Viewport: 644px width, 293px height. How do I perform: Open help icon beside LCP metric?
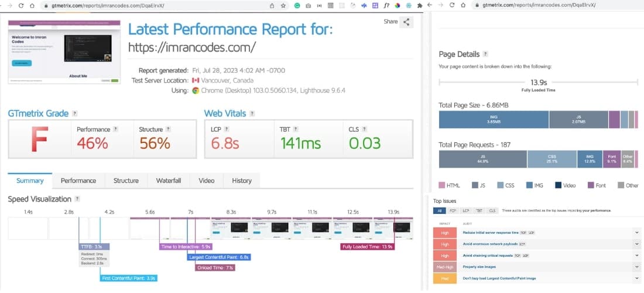click(x=227, y=129)
